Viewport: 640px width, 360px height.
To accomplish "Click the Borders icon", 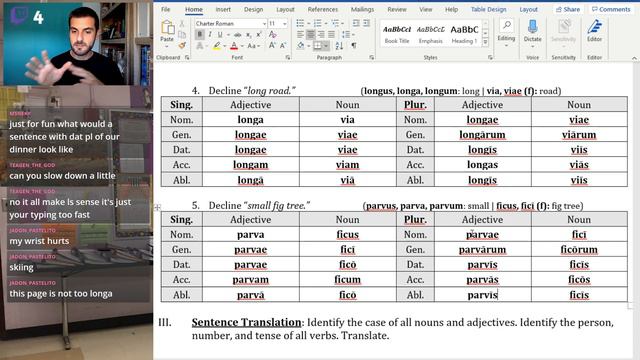I will [x=318, y=46].
